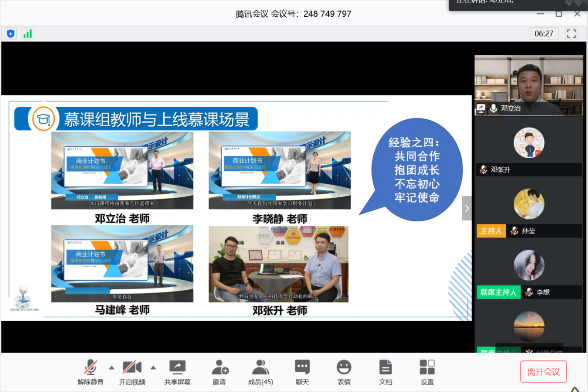The height and width of the screenshot is (392, 588).
Task: Unmute your microphone via 解除静音
Action: pos(90,370)
